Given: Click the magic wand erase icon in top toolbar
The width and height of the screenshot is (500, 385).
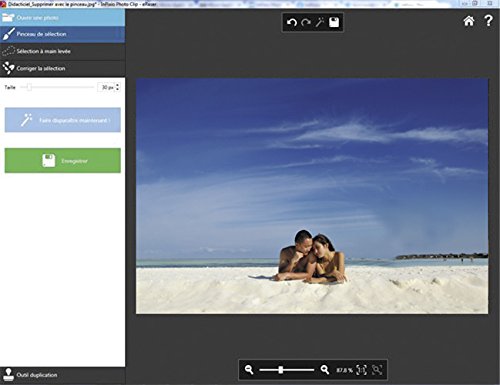Looking at the screenshot, I should [320, 22].
